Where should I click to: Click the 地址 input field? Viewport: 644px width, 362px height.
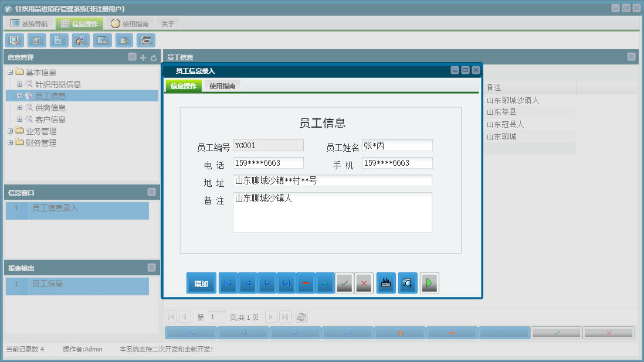pos(333,180)
